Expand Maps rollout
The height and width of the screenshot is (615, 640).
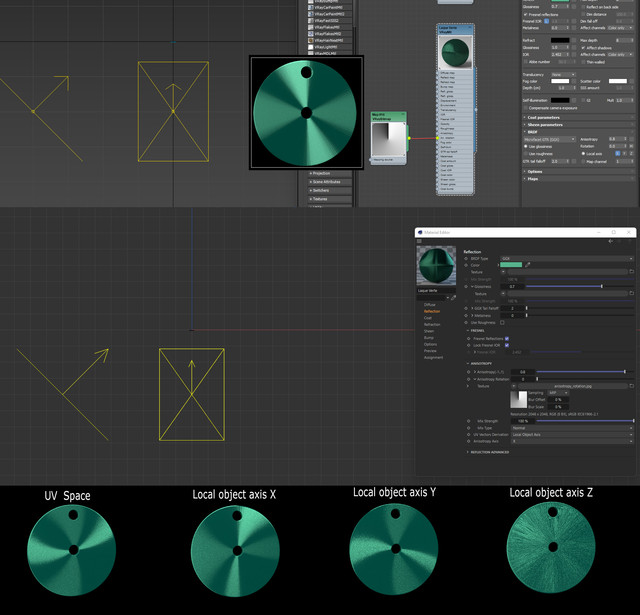578,179
